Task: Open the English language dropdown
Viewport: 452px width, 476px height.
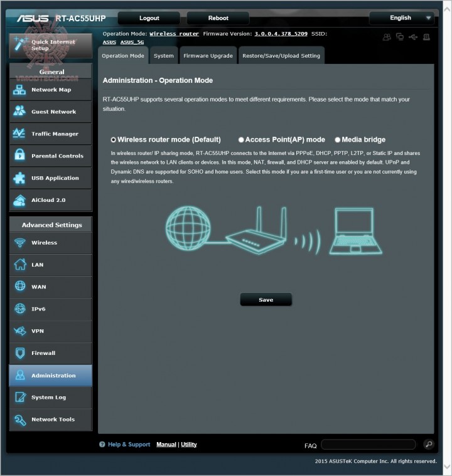Action: click(x=402, y=18)
